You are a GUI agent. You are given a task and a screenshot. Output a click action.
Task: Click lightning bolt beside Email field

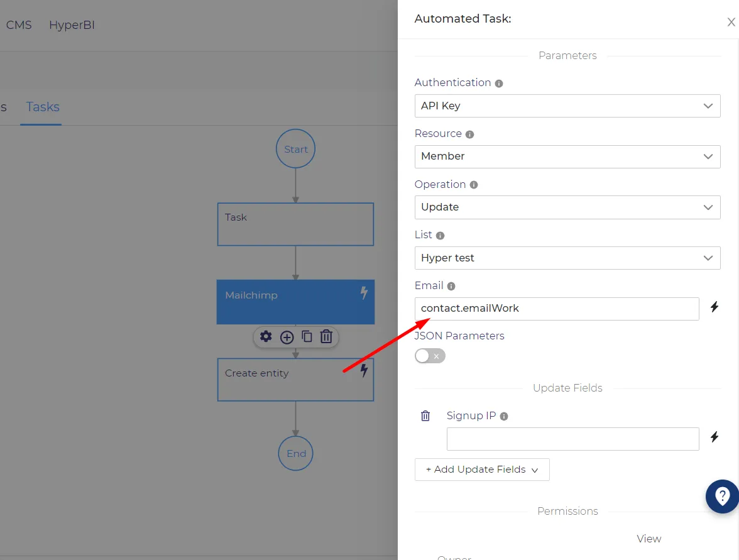pos(714,307)
